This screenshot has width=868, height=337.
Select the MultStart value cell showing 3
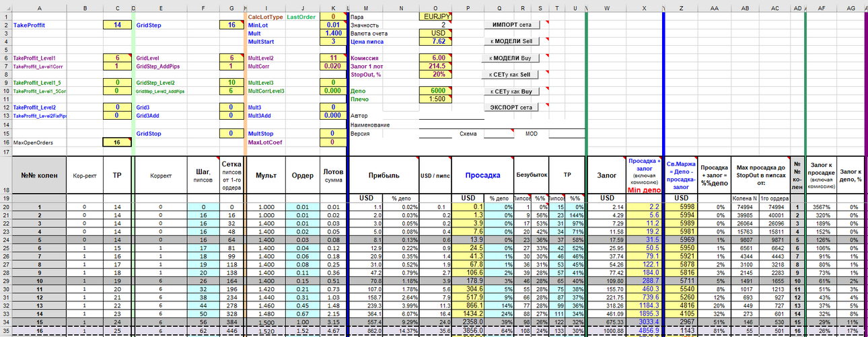click(x=332, y=41)
